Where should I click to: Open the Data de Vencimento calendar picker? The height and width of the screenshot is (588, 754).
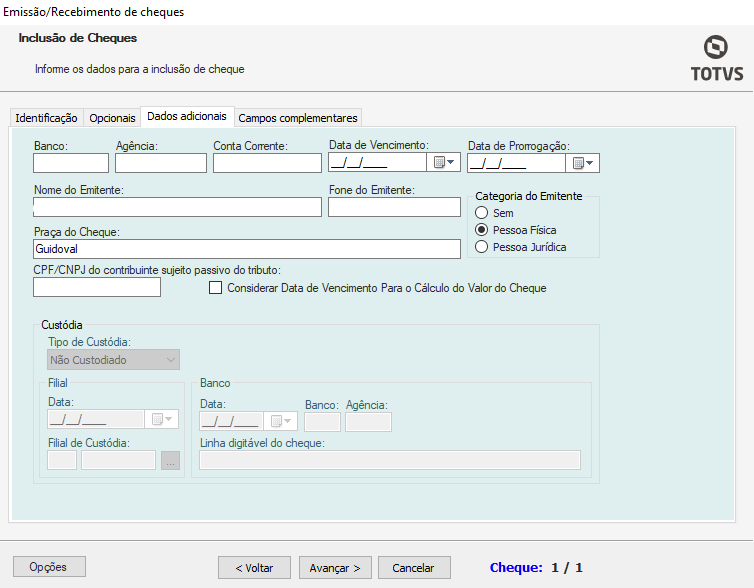[444, 163]
